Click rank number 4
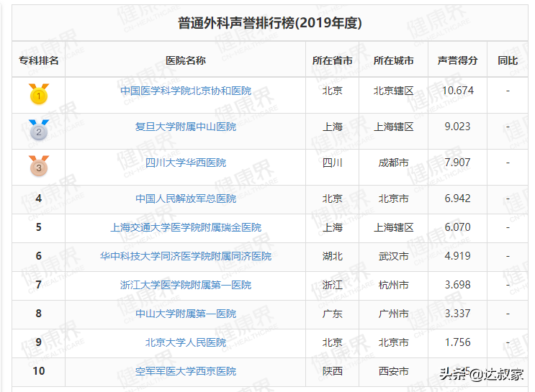This screenshot has height=392, width=535. tap(39, 199)
